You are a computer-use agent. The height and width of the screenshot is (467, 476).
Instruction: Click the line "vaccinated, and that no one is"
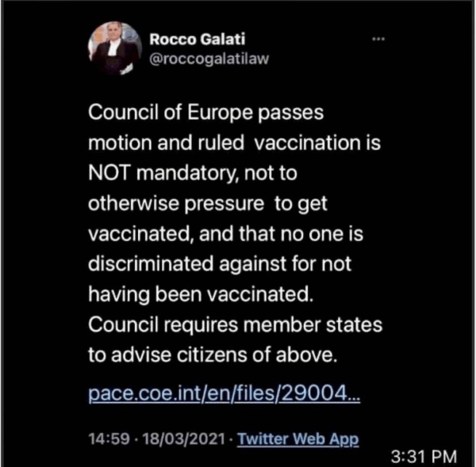tap(225, 234)
